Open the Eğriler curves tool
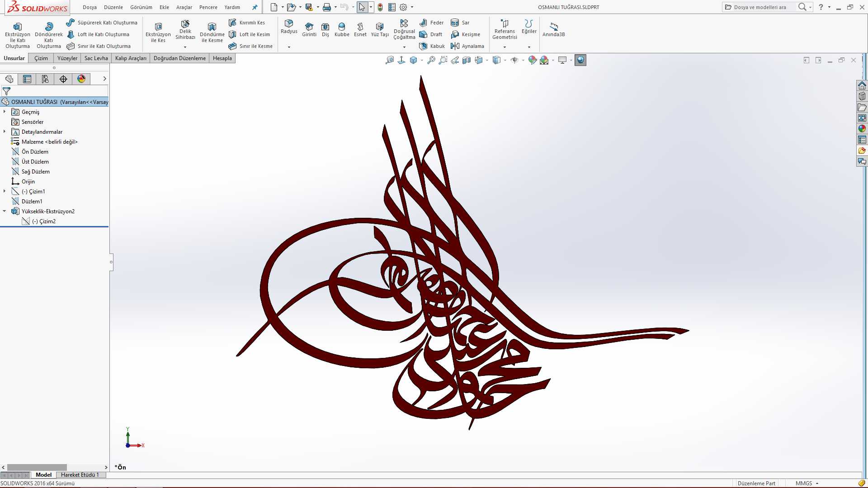Screen dimensions: 868x488 pyautogui.click(x=529, y=27)
